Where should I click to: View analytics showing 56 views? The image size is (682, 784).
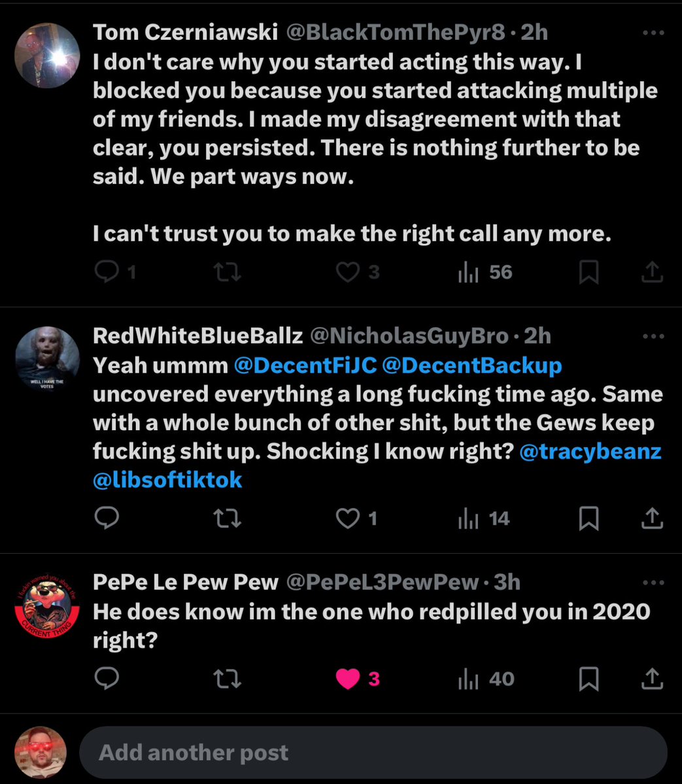coord(484,272)
